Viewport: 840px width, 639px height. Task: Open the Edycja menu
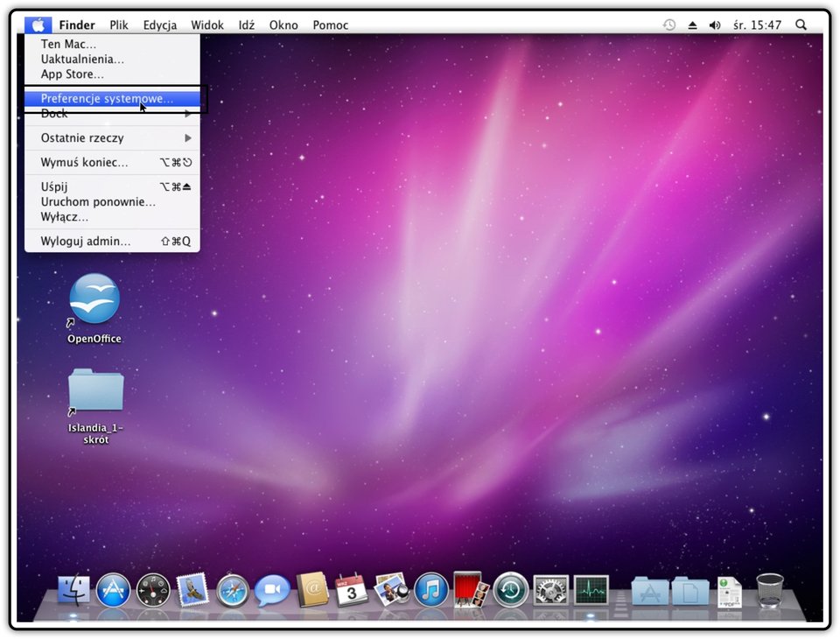159,25
